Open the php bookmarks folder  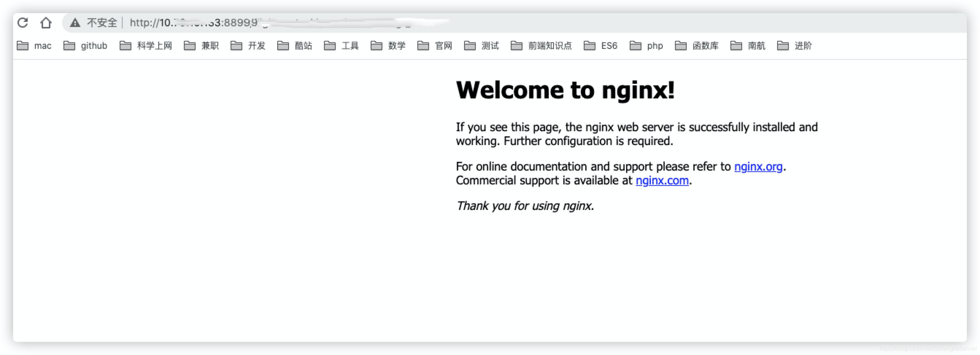coord(647,46)
